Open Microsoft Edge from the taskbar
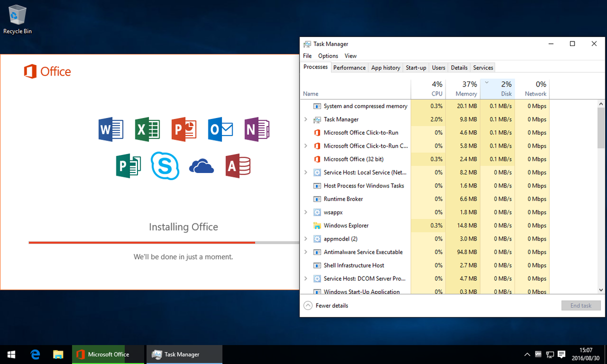 35,354
